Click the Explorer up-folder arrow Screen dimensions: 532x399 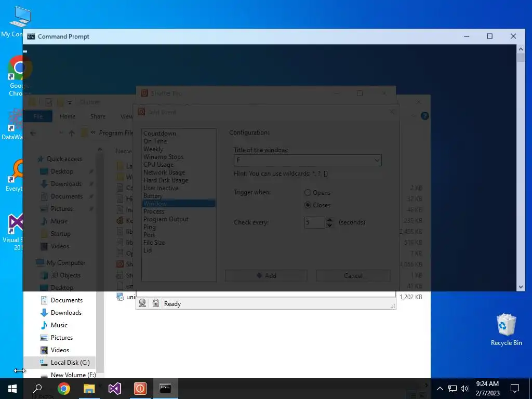[72, 133]
